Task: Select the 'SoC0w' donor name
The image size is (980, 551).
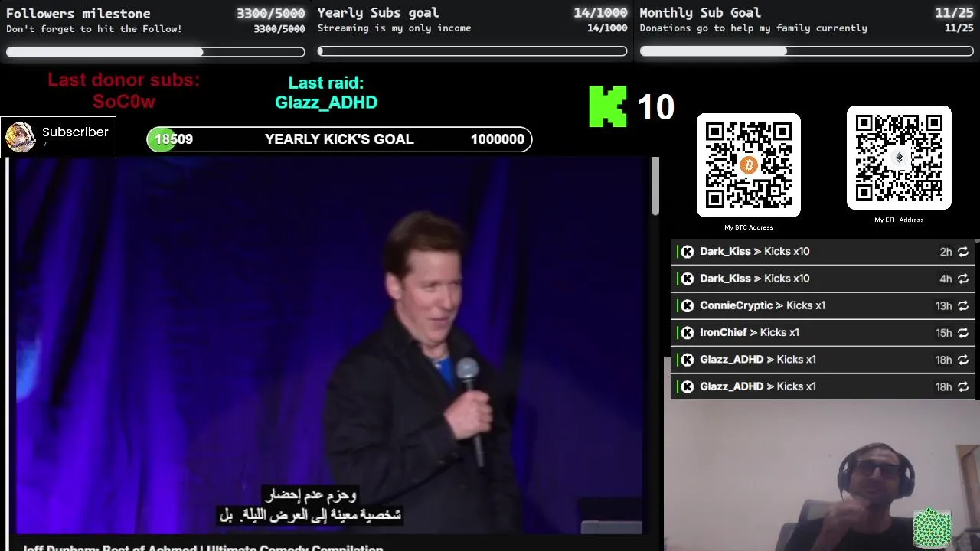Action: coord(124,102)
